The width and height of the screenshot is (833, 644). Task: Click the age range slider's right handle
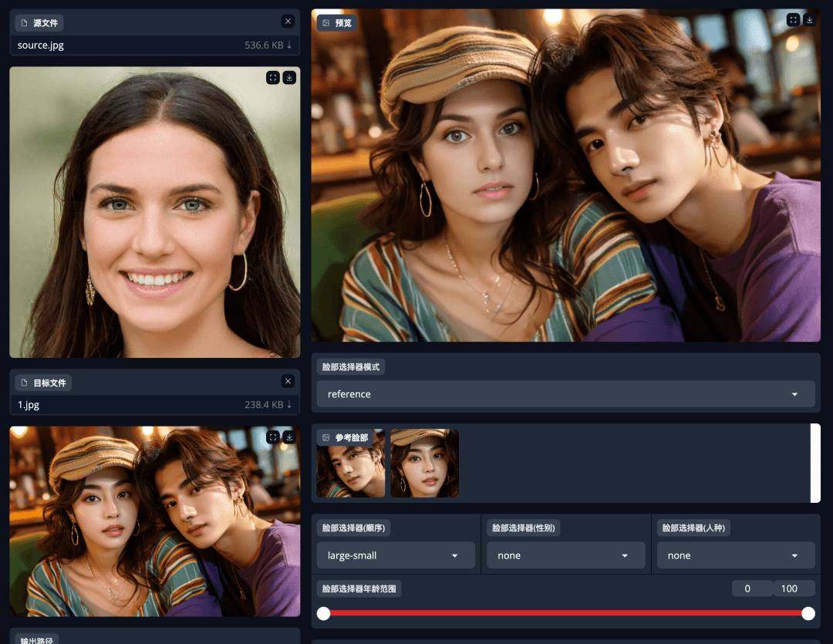(808, 613)
